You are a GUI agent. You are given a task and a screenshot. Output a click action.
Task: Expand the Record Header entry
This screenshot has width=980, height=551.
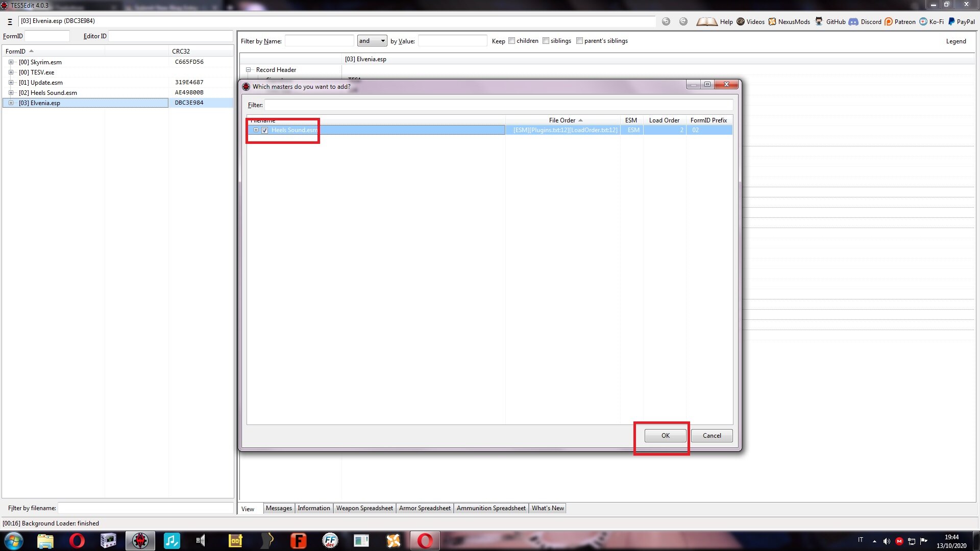coord(249,69)
